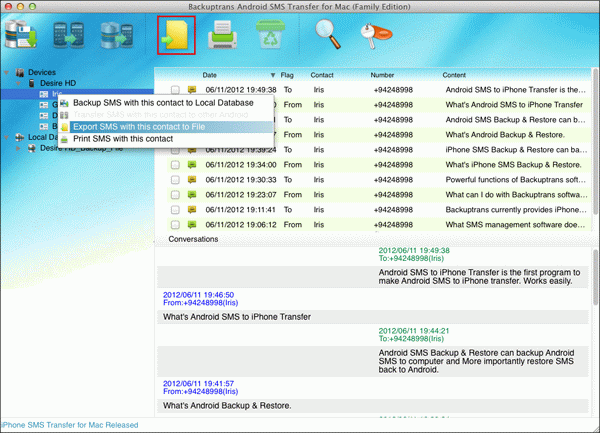This screenshot has width=600, height=433.
Task: Select row reading 'What can I do with Backuptrans softwa…'
Action: click(378, 195)
